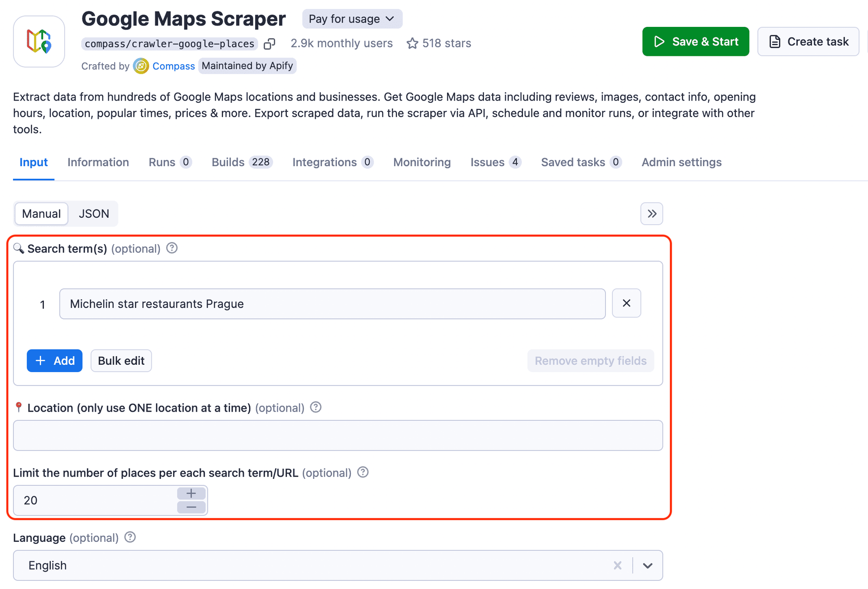
Task: View the Issues tab
Action: point(496,162)
